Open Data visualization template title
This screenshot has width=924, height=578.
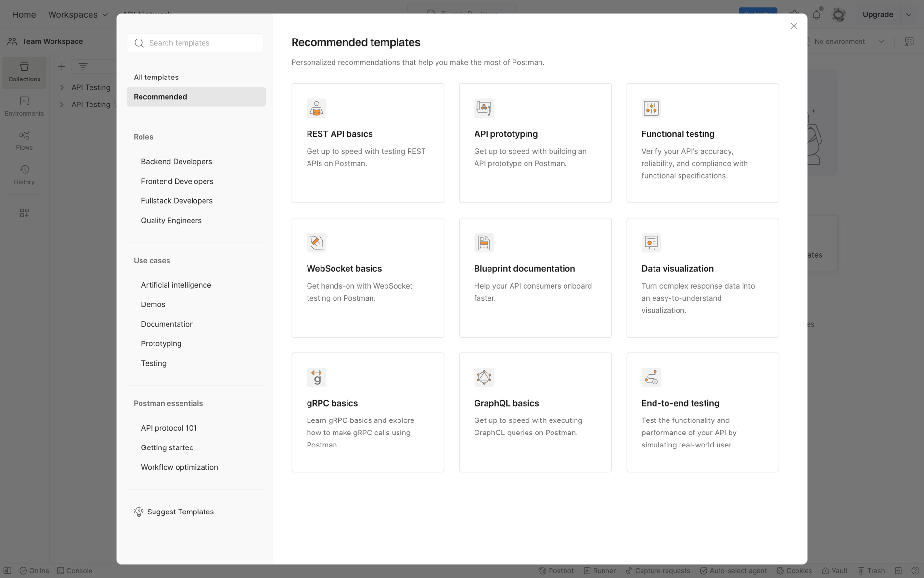(x=677, y=269)
